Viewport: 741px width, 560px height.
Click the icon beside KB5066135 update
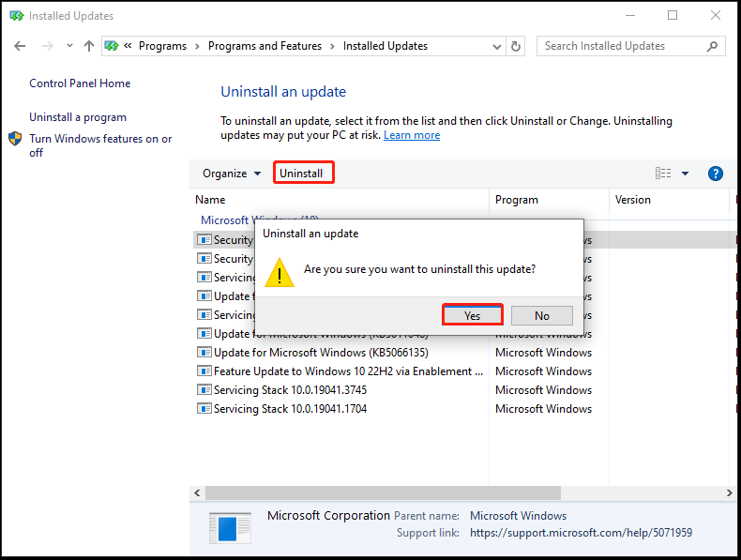(x=204, y=353)
